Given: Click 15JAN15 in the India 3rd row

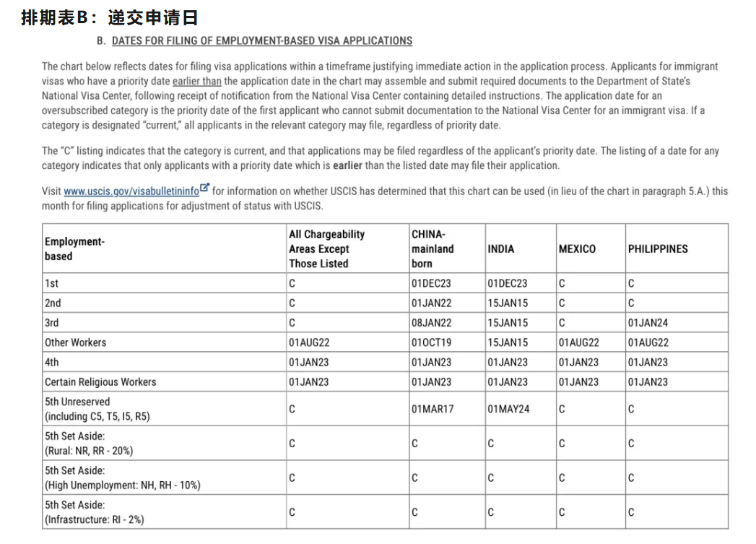Looking at the screenshot, I should click(x=508, y=323).
